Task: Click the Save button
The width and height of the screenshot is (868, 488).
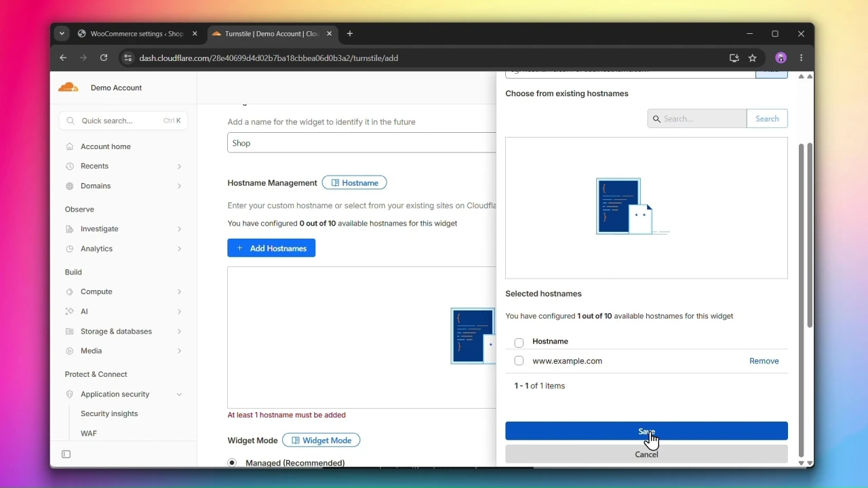Action: tap(646, 431)
